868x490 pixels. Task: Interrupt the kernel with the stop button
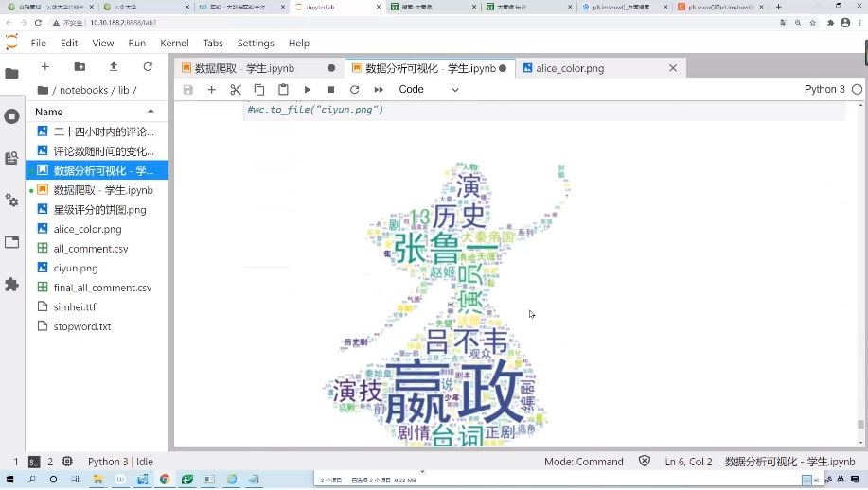pyautogui.click(x=330, y=90)
